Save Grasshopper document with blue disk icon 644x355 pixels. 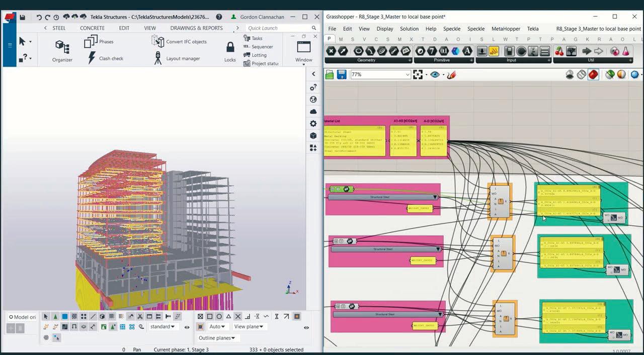click(x=342, y=75)
